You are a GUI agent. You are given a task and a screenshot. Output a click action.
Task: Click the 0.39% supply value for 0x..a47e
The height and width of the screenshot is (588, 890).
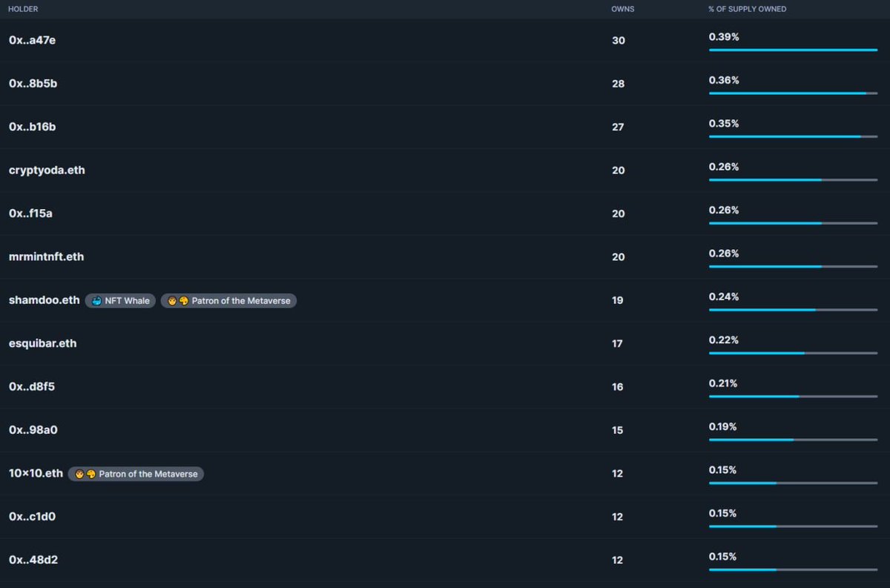click(724, 36)
